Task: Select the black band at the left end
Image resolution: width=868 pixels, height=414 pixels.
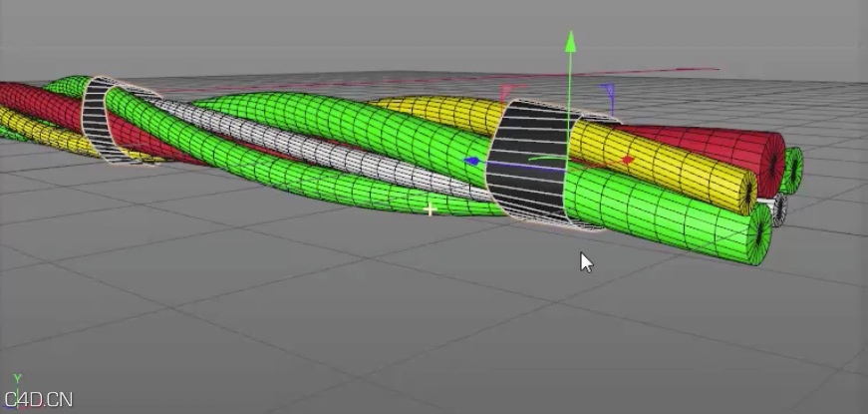Action: tap(96, 121)
